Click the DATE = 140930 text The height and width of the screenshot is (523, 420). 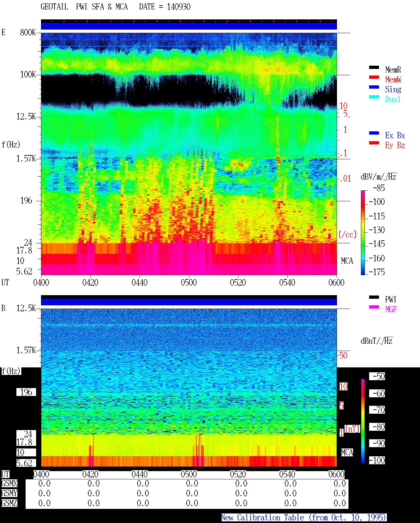point(165,7)
